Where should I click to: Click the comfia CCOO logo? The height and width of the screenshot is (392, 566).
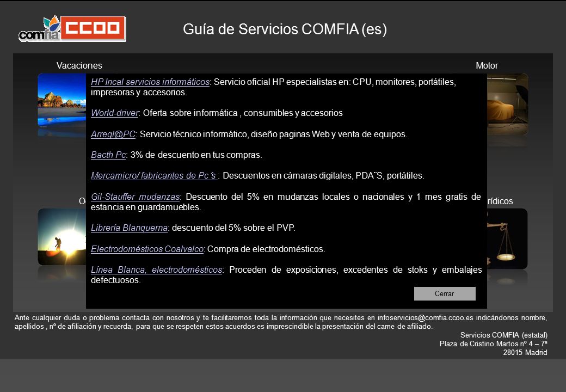pyautogui.click(x=72, y=28)
